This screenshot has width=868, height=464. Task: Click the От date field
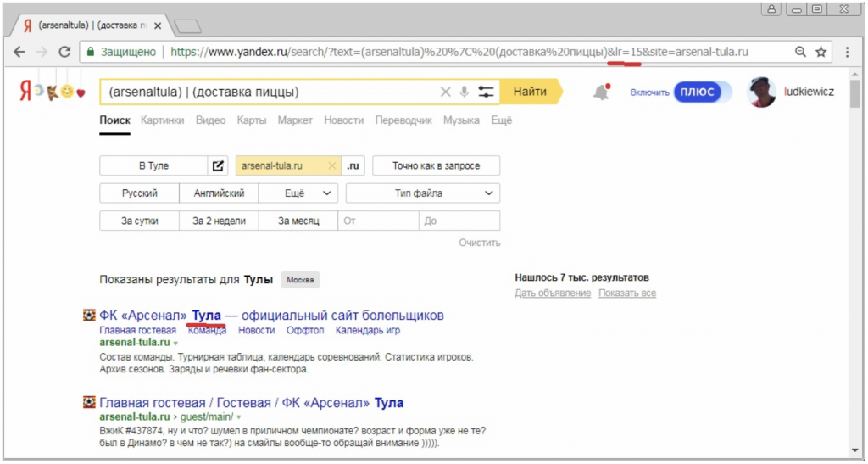(378, 221)
